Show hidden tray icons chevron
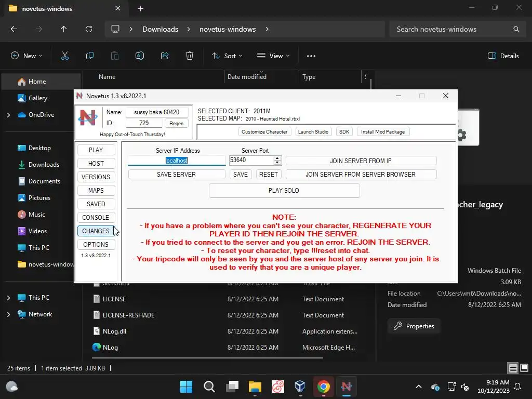Image resolution: width=532 pixels, height=399 pixels. 419,387
